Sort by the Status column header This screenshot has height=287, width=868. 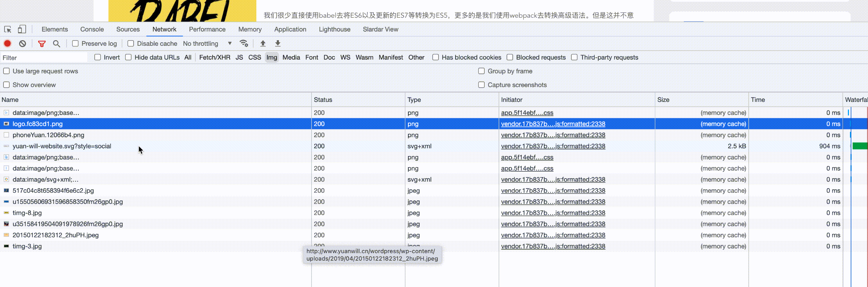[358, 100]
